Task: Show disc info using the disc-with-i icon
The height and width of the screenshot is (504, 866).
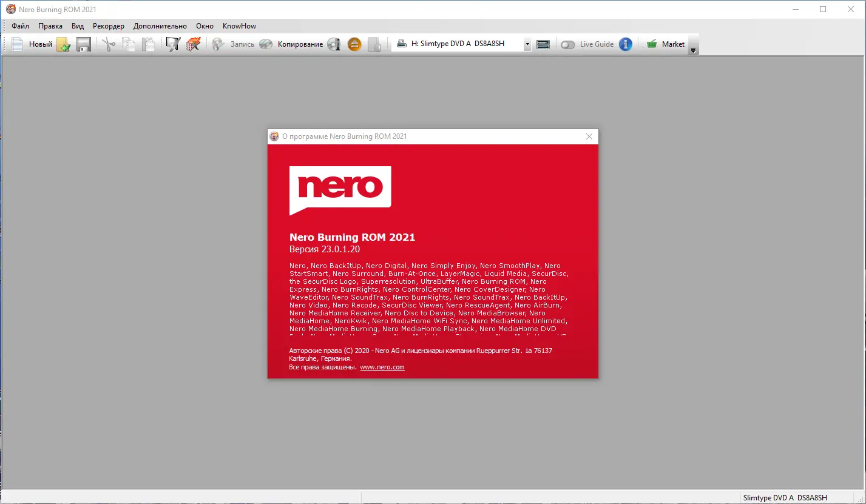Action: coord(334,44)
